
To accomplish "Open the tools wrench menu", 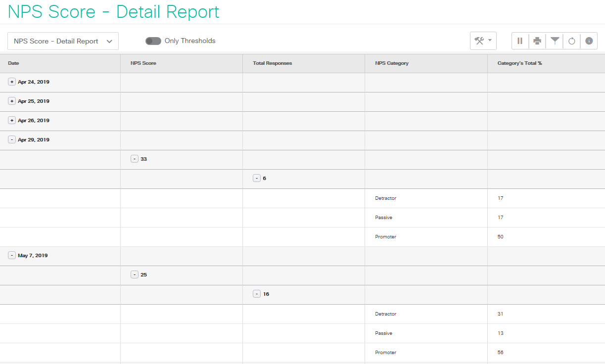I will tap(483, 41).
